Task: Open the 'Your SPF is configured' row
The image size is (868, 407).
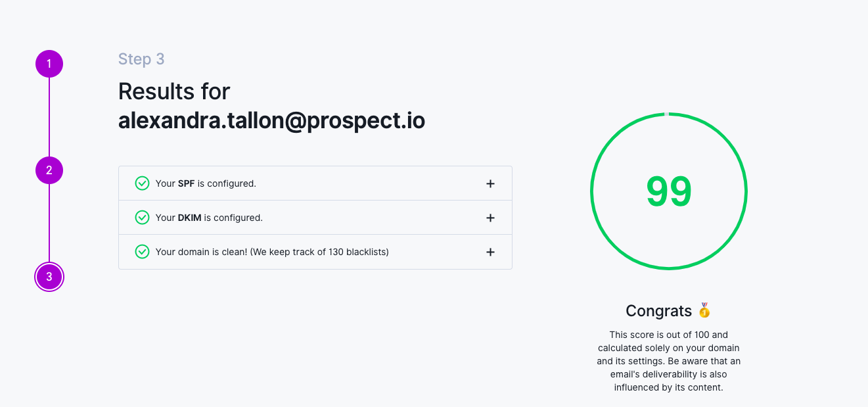Action: coord(315,183)
